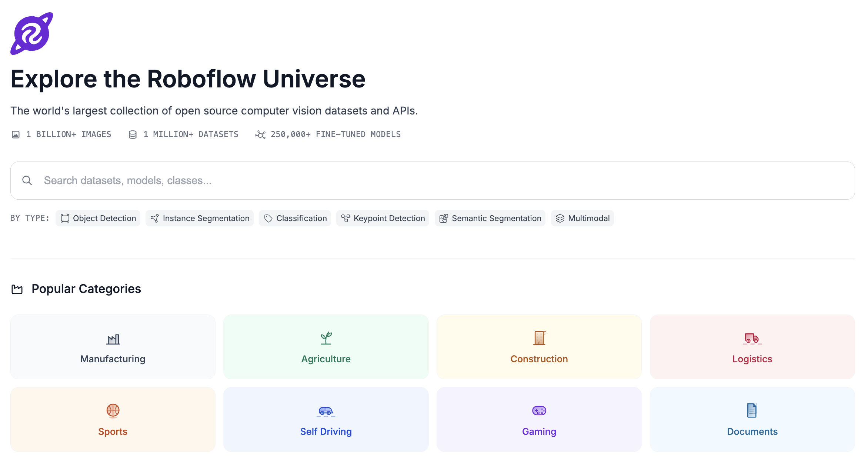Screen dimensions: 868x466
Task: Filter by Instance Segmentation type
Action: point(200,219)
